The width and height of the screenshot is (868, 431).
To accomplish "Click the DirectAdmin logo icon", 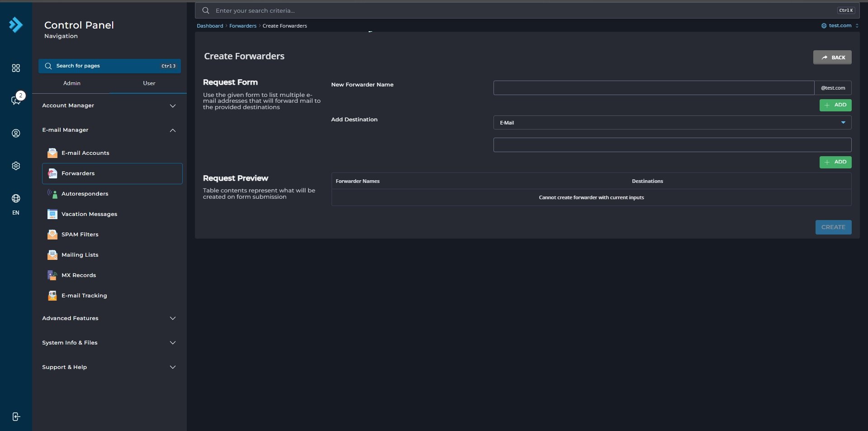I will coord(16,25).
